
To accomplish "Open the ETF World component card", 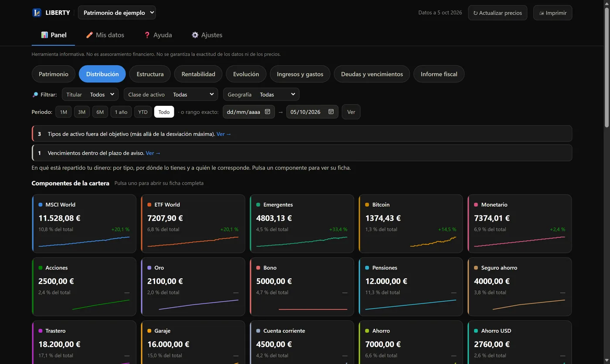I will [x=193, y=224].
